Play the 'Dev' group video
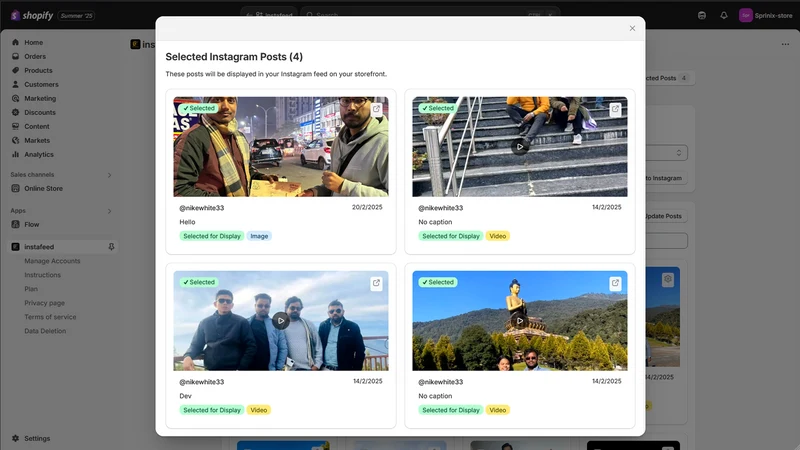 281,320
